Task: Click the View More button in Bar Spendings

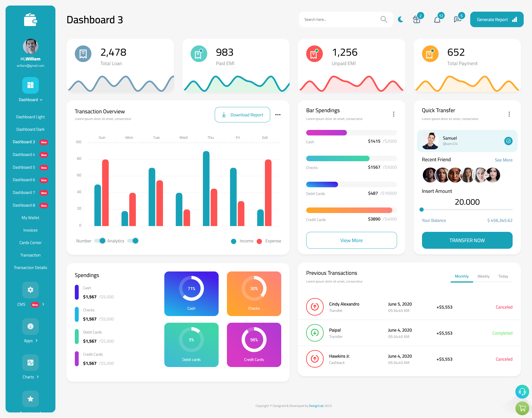Action: pyautogui.click(x=352, y=240)
